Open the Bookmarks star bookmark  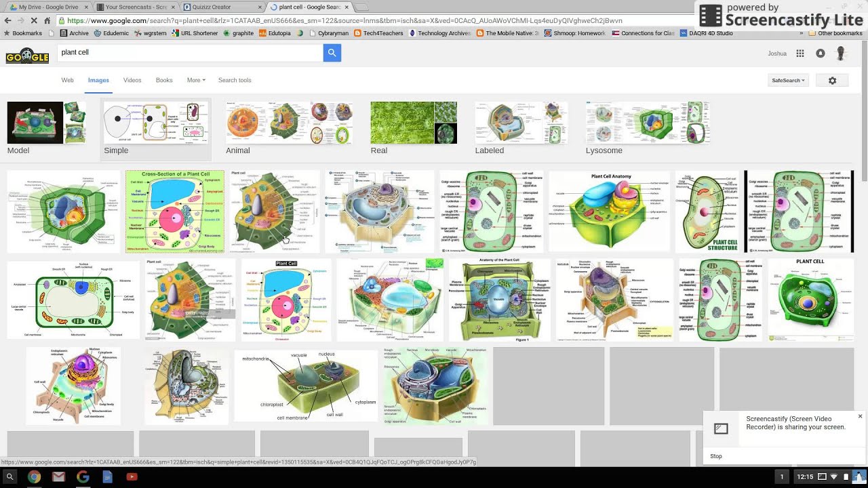click(24, 33)
